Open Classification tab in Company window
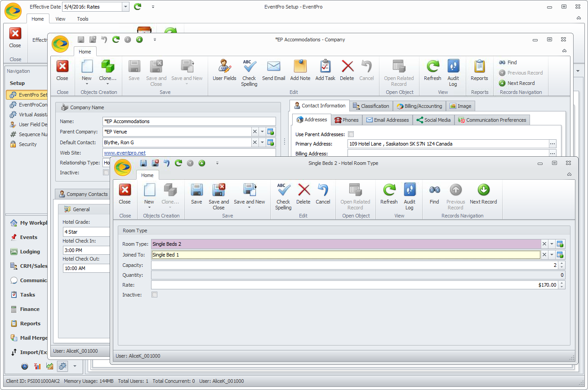 [x=371, y=106]
